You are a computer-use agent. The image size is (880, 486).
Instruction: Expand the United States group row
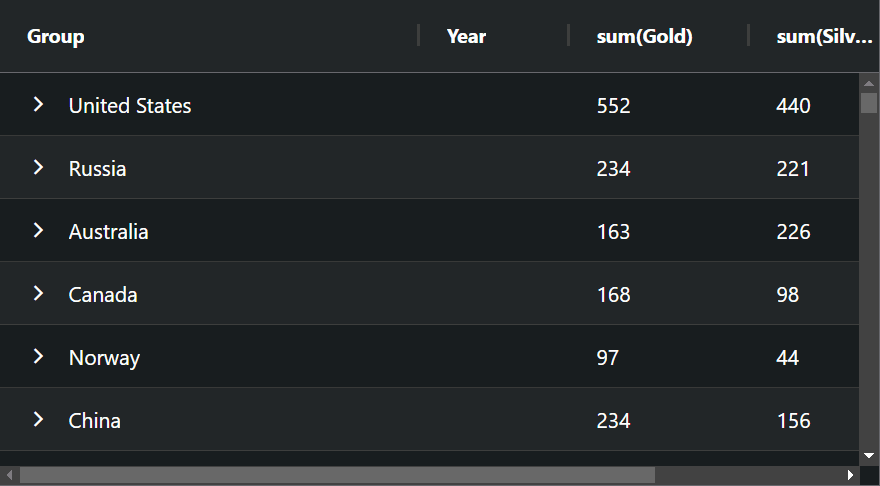pos(38,104)
